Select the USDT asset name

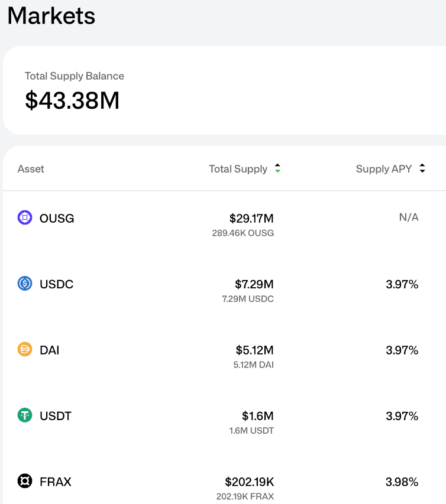coord(56,416)
